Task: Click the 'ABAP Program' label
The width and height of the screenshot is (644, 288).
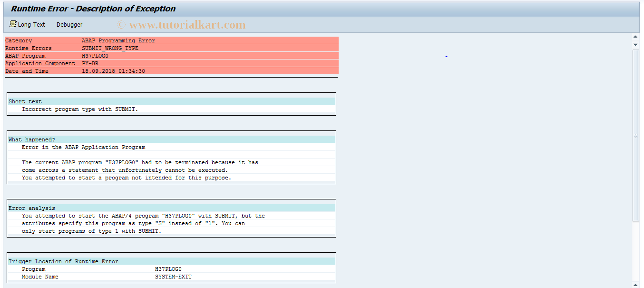Action: [x=25, y=56]
